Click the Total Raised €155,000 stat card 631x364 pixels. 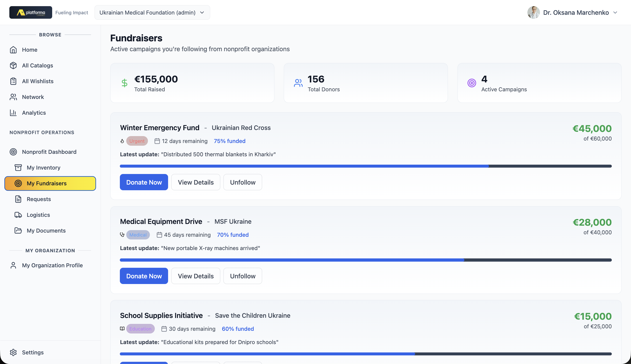tap(192, 83)
